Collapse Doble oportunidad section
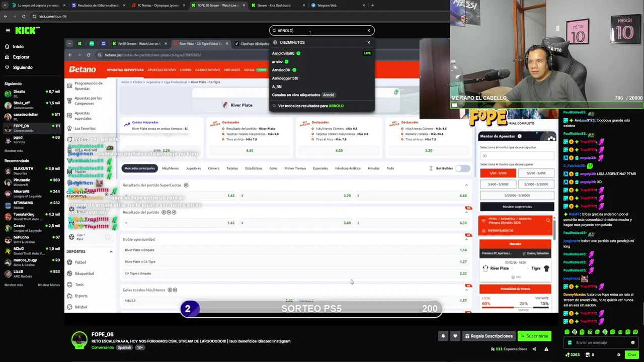 (466, 239)
